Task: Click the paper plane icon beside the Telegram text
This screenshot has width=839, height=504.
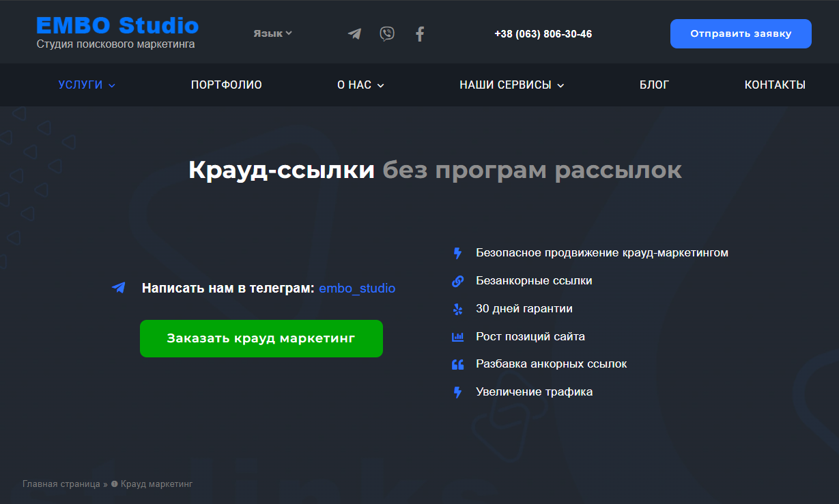Action: 119,287
